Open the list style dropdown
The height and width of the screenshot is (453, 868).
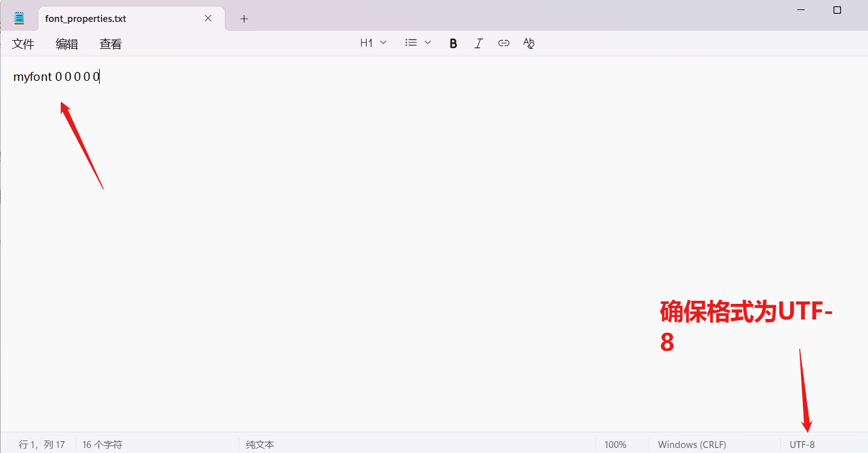tap(418, 43)
